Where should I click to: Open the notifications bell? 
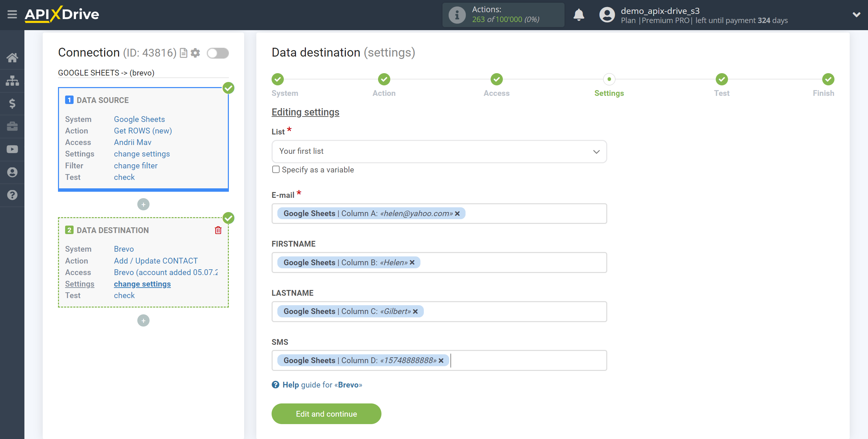[579, 15]
